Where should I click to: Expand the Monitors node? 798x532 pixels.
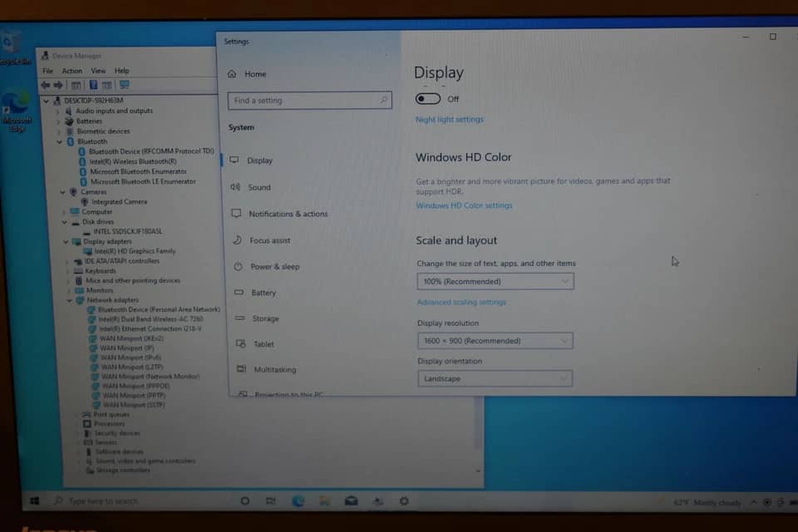tap(69, 291)
